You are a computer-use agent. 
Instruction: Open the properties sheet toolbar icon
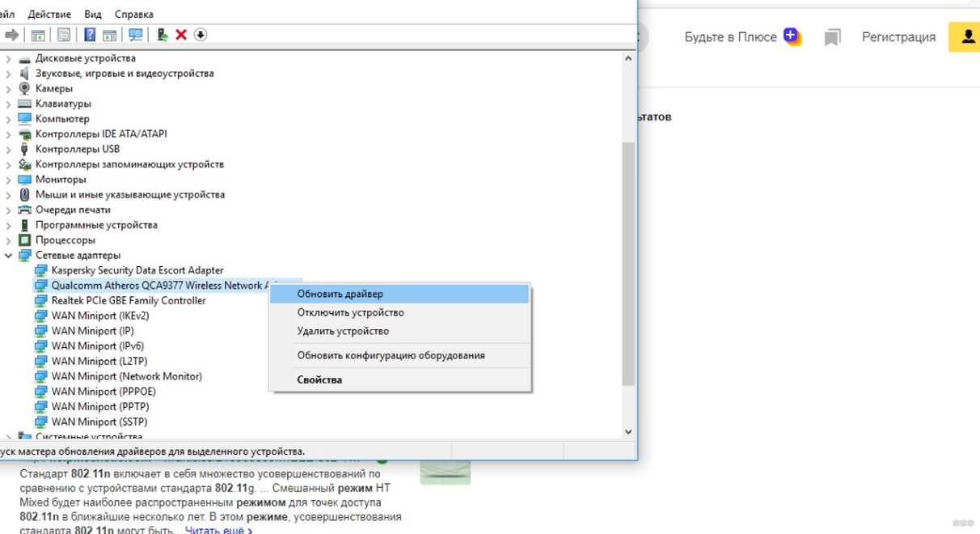click(64, 34)
